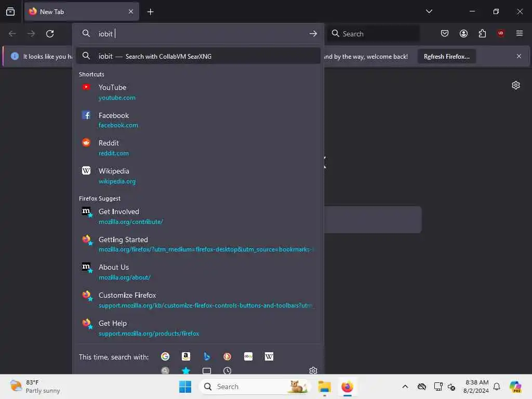Open Firefox from taskbar
Screen dimensions: 532x399
point(347,387)
